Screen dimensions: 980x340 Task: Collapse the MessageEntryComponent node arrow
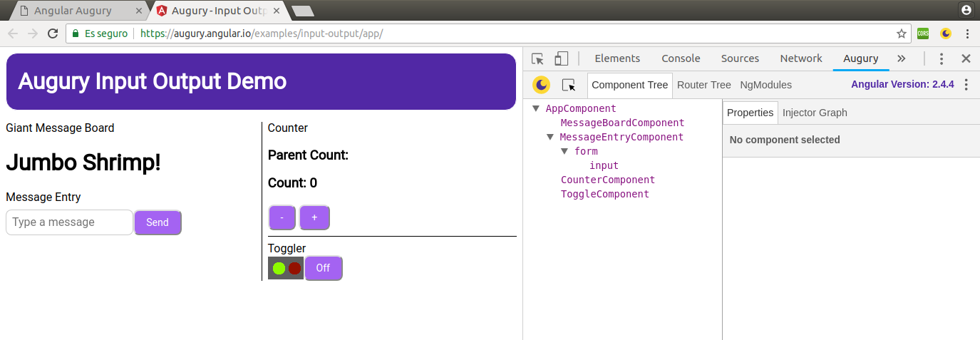tap(550, 138)
